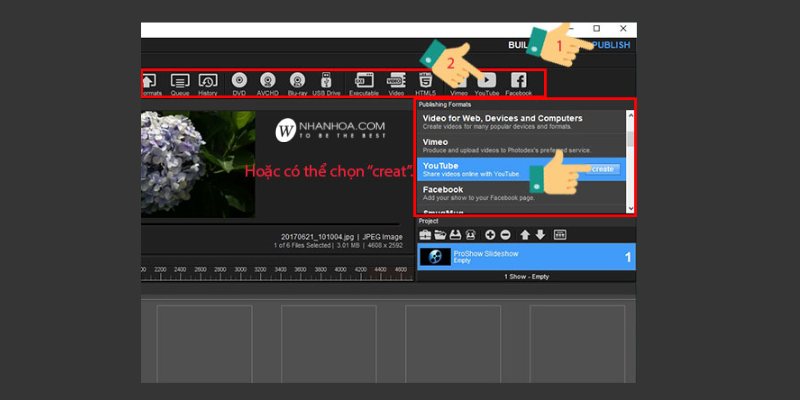Click the 3800 mark on timeline ruler
This screenshot has height=400, width=800.
point(320,269)
